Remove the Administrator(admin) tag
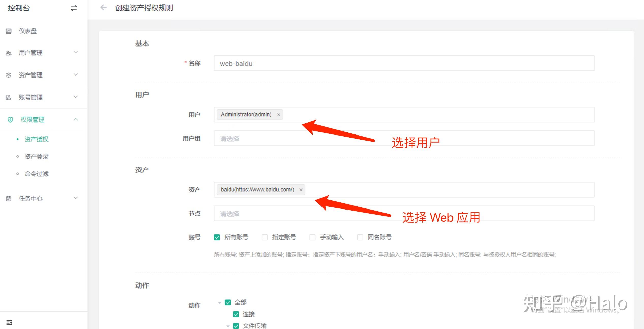 [x=279, y=115]
